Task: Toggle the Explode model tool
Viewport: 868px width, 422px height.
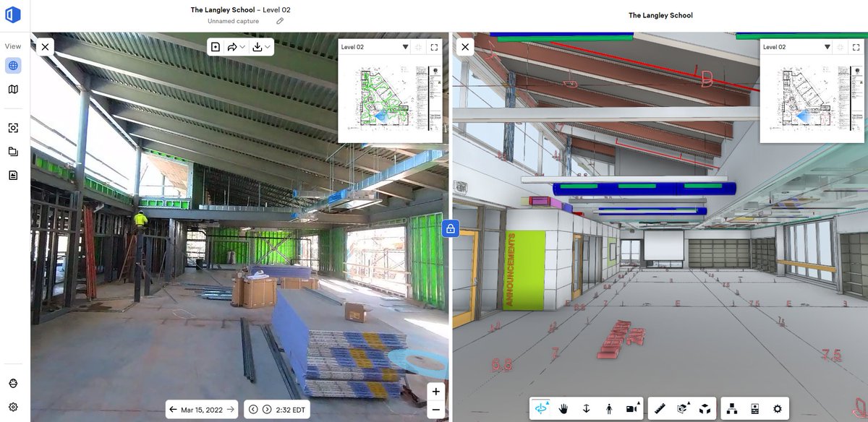Action: click(x=705, y=408)
